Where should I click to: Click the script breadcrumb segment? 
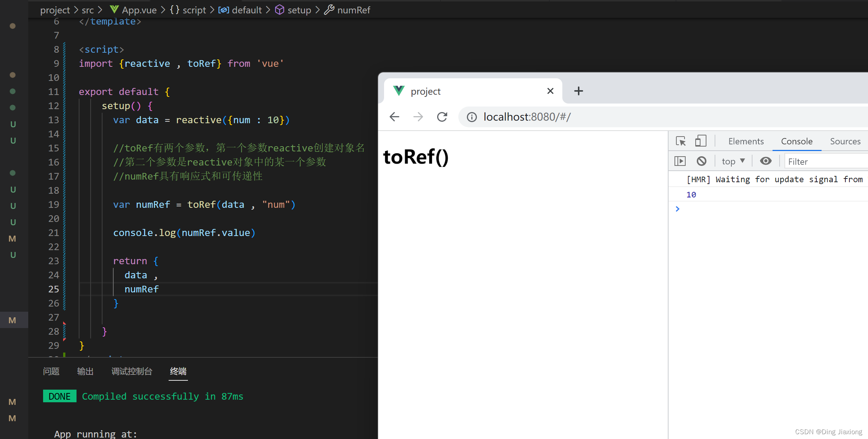(194, 10)
